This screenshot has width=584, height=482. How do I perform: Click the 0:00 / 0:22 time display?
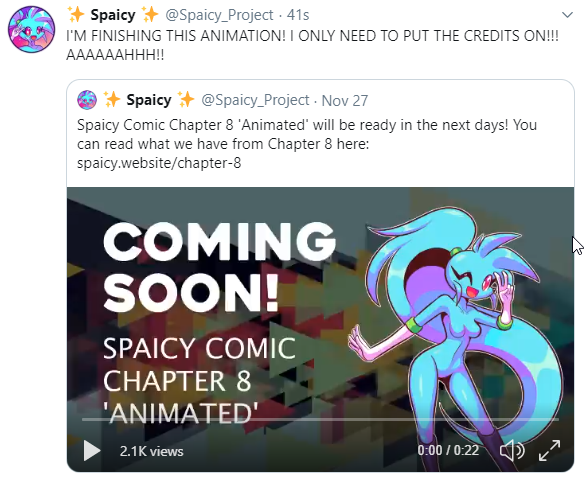(x=448, y=450)
